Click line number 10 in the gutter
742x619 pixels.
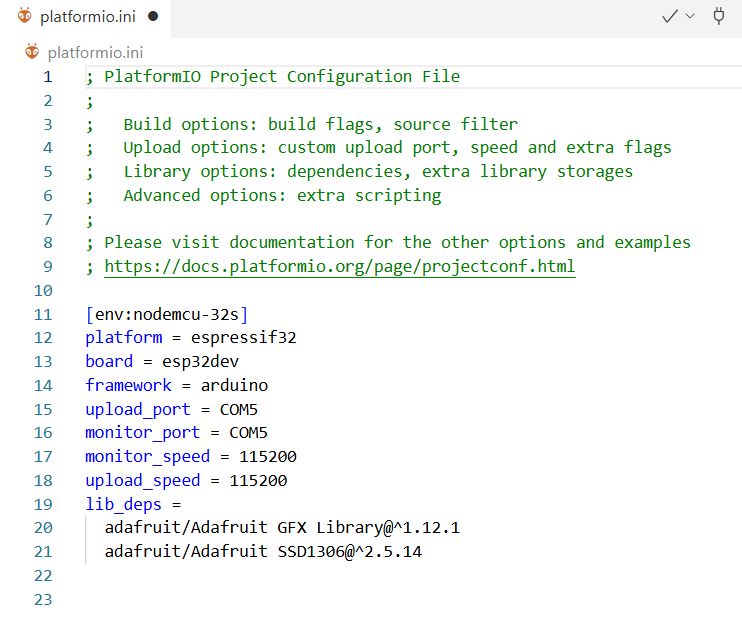43,291
